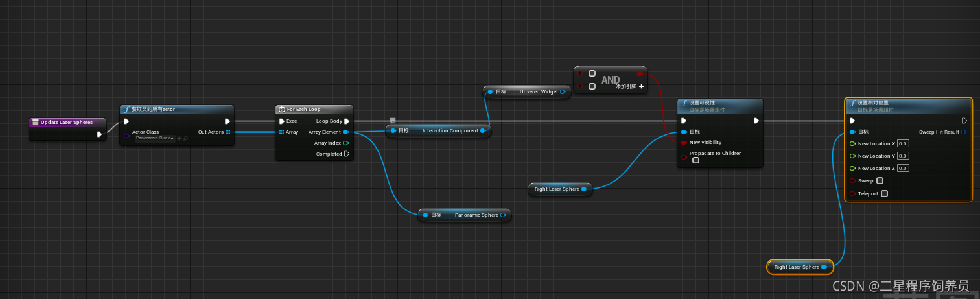Click the Propagate to Children red pin
This screenshot has width=980, height=299.
(x=683, y=156)
